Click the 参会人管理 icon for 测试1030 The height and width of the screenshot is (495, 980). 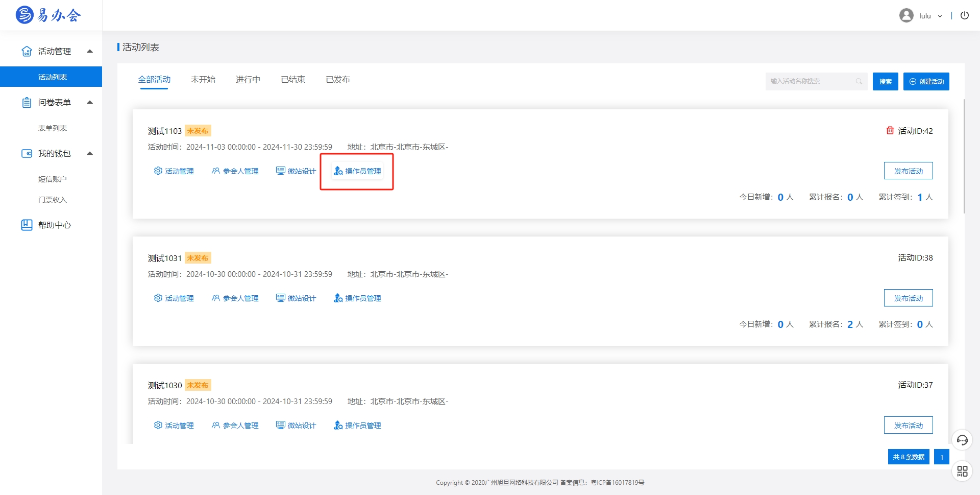(x=216, y=425)
